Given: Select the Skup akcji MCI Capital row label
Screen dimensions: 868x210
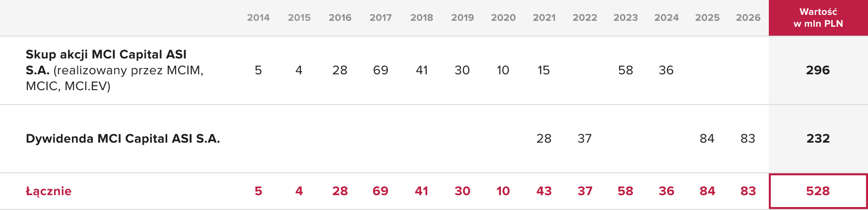Looking at the screenshot, I should (x=115, y=70).
